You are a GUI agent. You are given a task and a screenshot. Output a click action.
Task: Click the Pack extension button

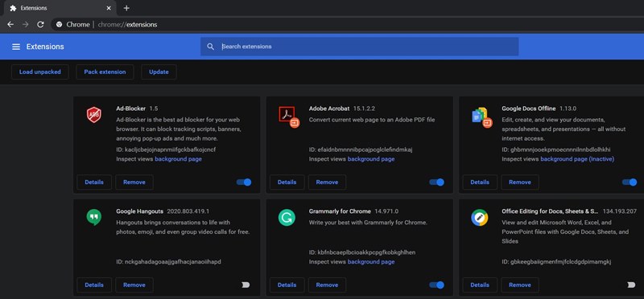105,72
